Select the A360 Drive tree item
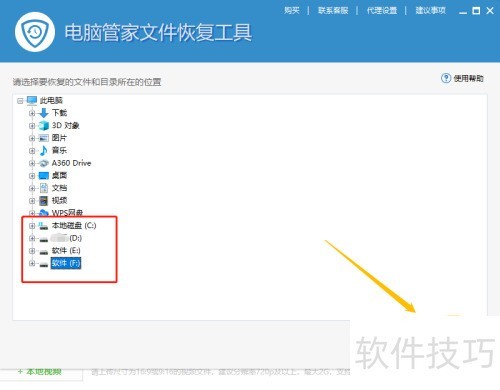The width and height of the screenshot is (500, 390). pyautogui.click(x=71, y=163)
